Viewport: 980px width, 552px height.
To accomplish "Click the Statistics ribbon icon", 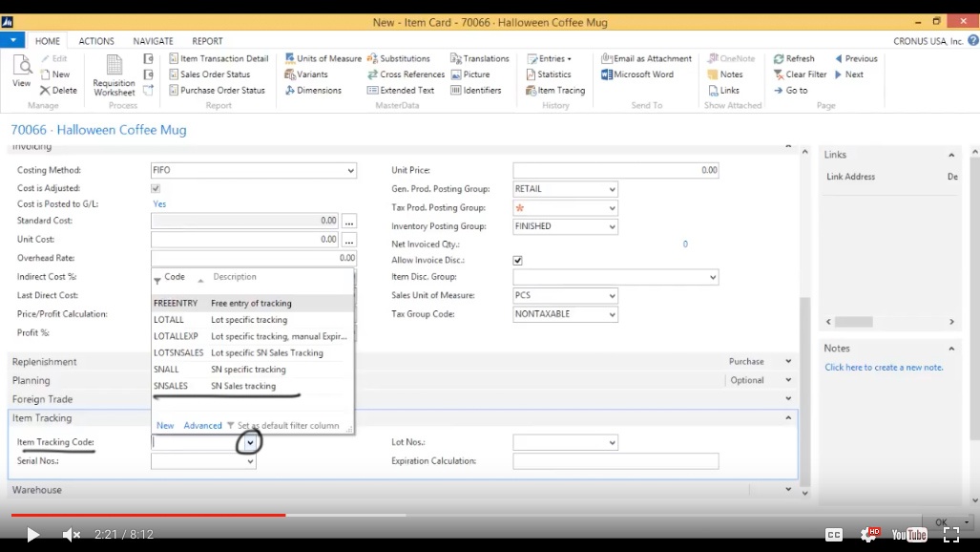I will (532, 74).
